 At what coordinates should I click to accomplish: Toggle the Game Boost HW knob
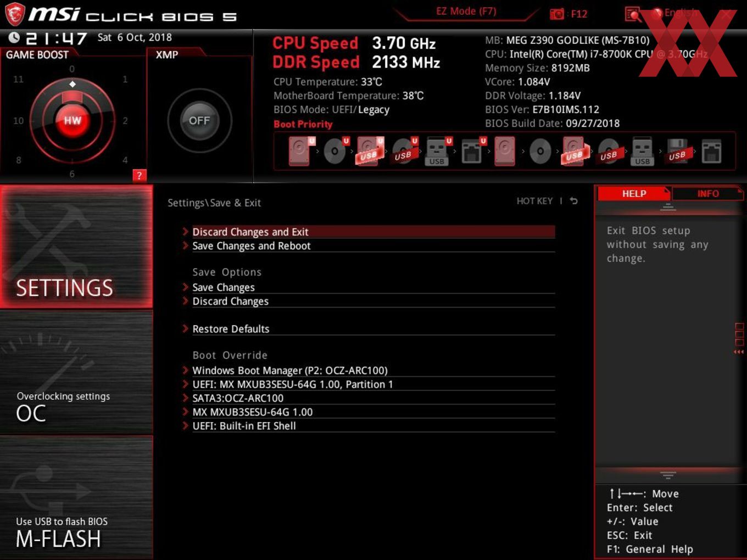(x=72, y=121)
